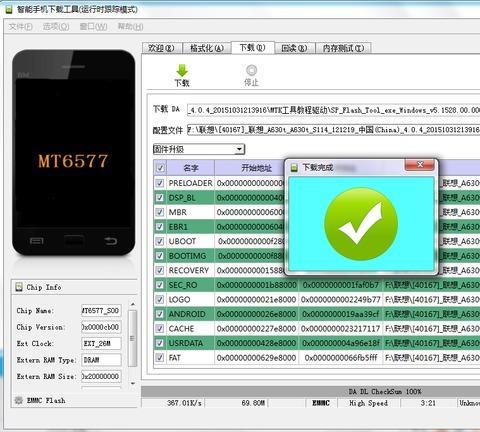Screen dimensions: 480x432
Task: Uncheck the RECOVERY row checkbox
Action: tap(160, 270)
